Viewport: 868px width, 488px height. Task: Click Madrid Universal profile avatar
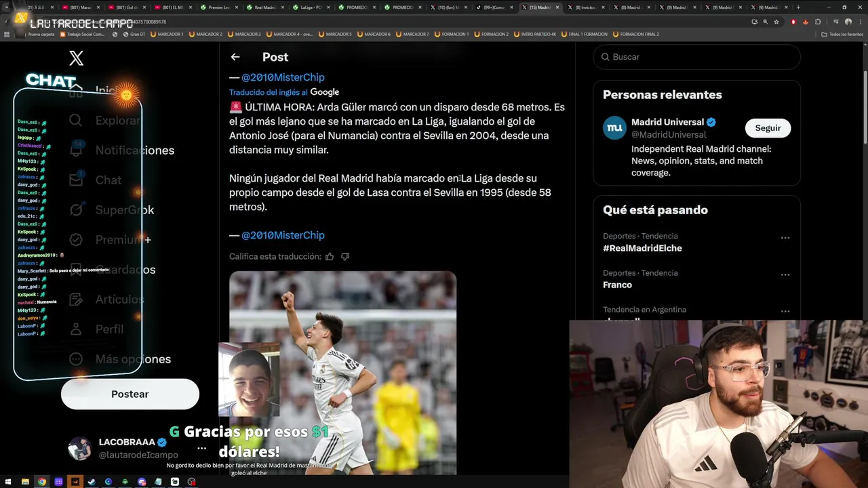(615, 128)
